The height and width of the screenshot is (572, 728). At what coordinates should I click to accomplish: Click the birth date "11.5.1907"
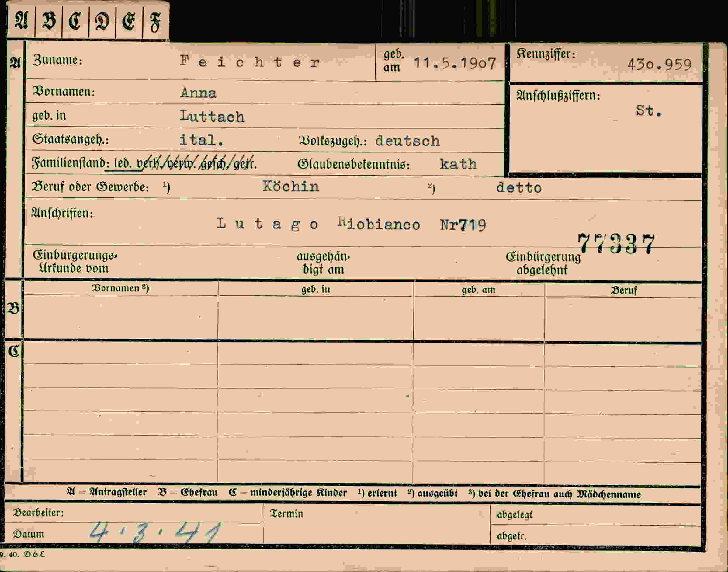pyautogui.click(x=455, y=63)
